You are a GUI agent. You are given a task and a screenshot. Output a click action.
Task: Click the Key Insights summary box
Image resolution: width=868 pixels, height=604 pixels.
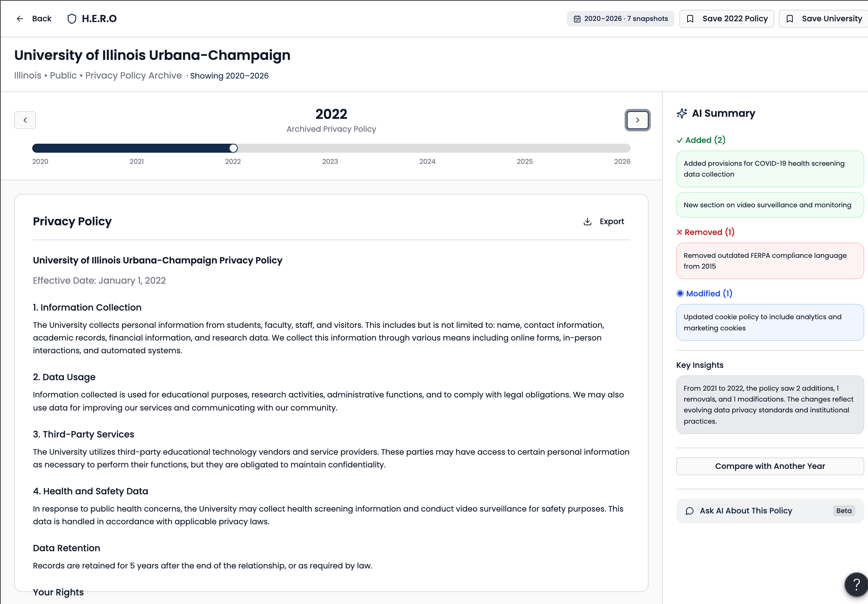point(770,405)
